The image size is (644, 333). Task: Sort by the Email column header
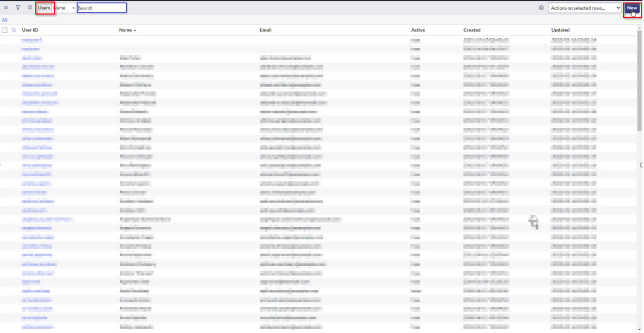[266, 30]
